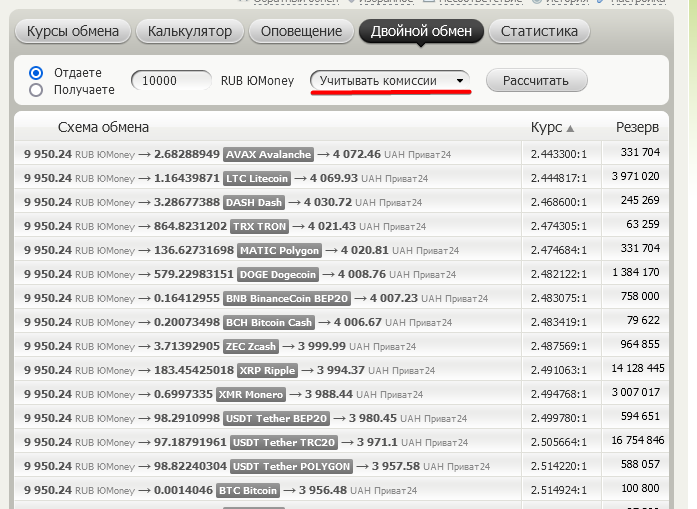The height and width of the screenshot is (509, 697).
Task: Click reserve value 3 971 020
Action: pyautogui.click(x=636, y=176)
